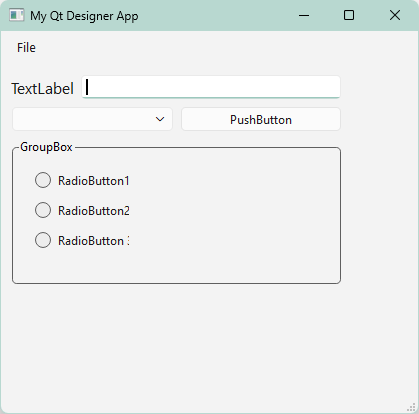419x414 pixels.
Task: Open the File menu
Action: click(26, 48)
